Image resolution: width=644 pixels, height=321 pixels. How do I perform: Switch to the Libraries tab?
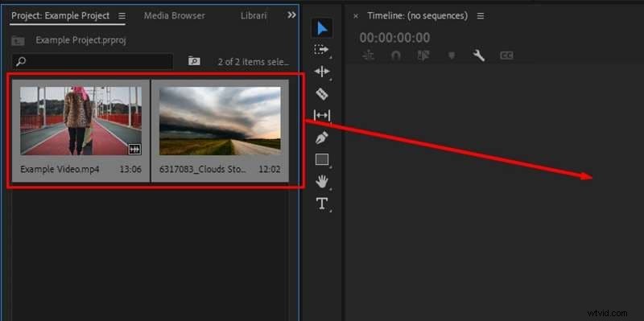(254, 15)
